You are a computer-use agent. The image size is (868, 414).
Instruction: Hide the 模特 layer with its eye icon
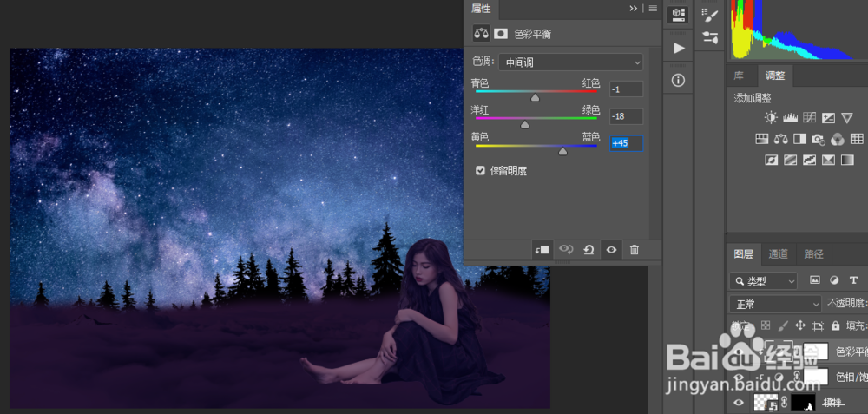[x=739, y=403]
